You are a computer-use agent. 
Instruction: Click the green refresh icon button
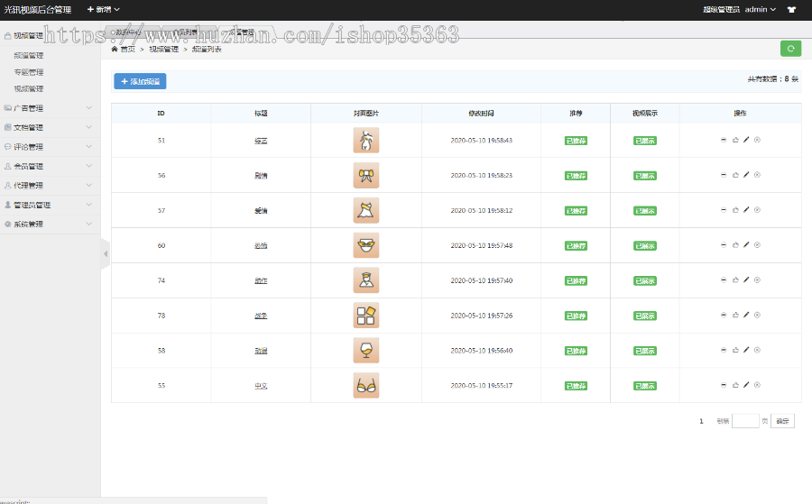click(x=790, y=49)
